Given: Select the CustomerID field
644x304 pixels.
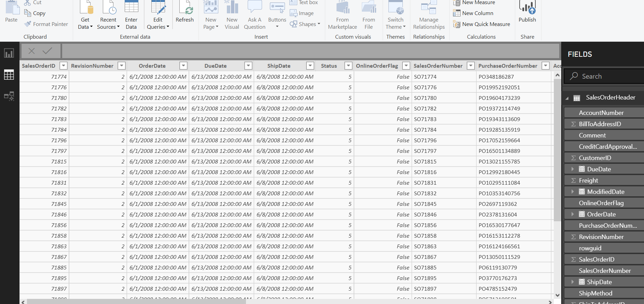Looking at the screenshot, I should pyautogui.click(x=604, y=158).
